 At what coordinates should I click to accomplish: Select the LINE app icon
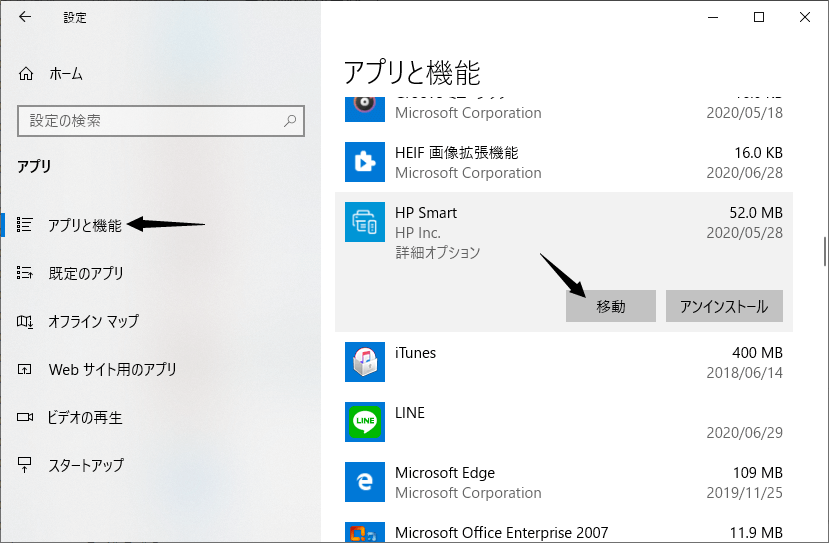365,422
